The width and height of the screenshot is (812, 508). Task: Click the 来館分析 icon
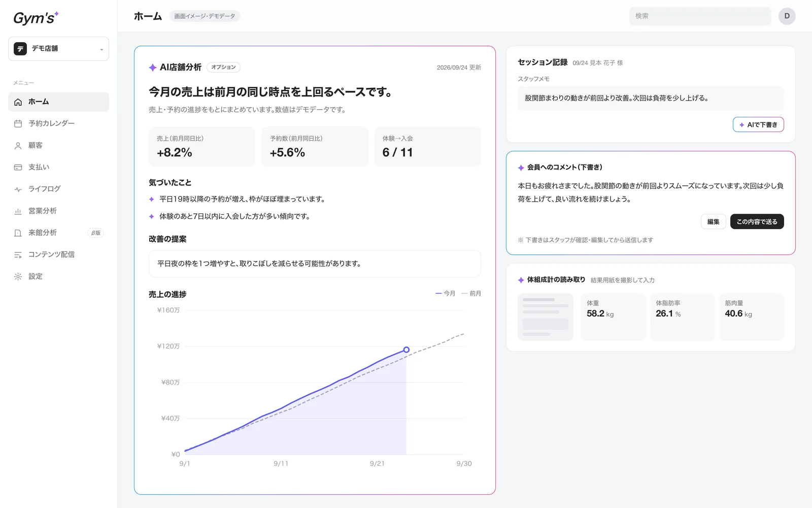18,233
